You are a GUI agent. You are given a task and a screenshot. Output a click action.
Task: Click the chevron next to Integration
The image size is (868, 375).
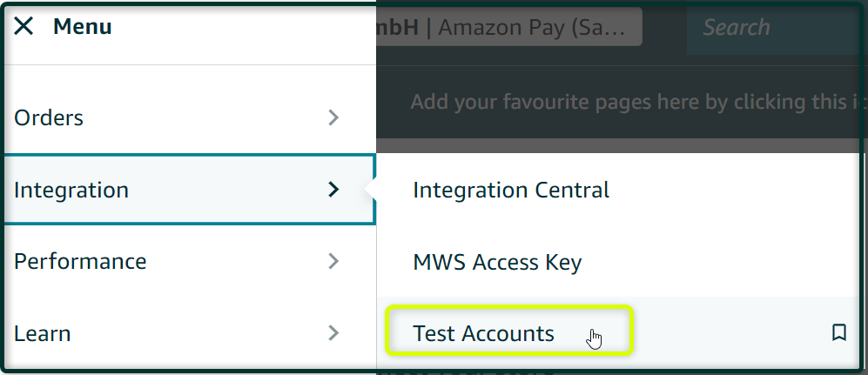[x=333, y=189]
